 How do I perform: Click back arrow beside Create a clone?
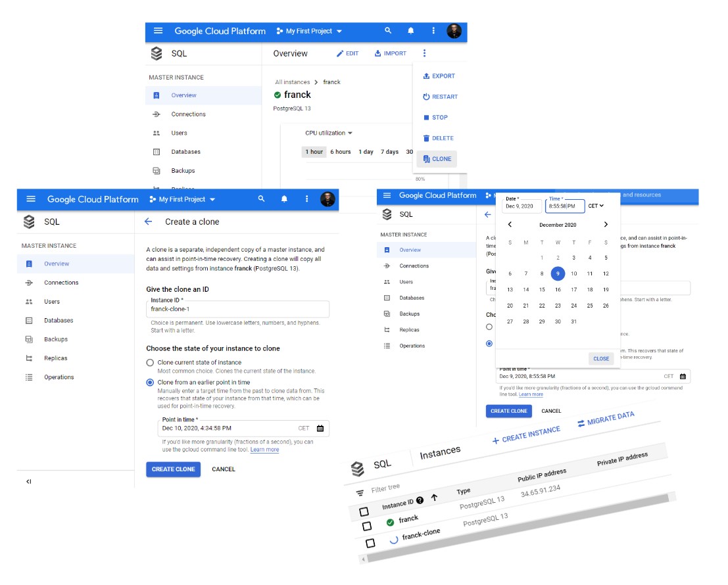tap(148, 222)
